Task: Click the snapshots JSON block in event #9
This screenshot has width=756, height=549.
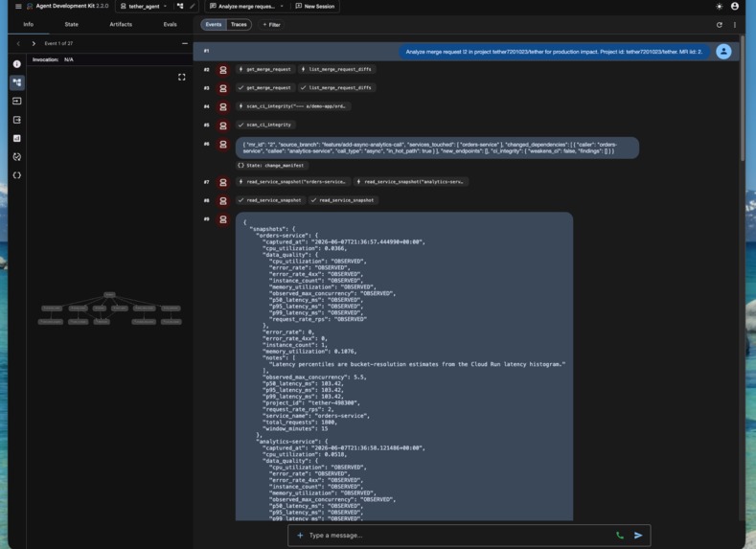Action: 404,366
